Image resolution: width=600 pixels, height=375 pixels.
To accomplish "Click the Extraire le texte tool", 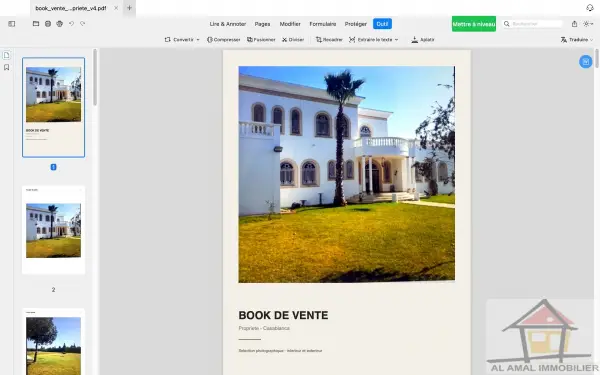I will pos(370,39).
